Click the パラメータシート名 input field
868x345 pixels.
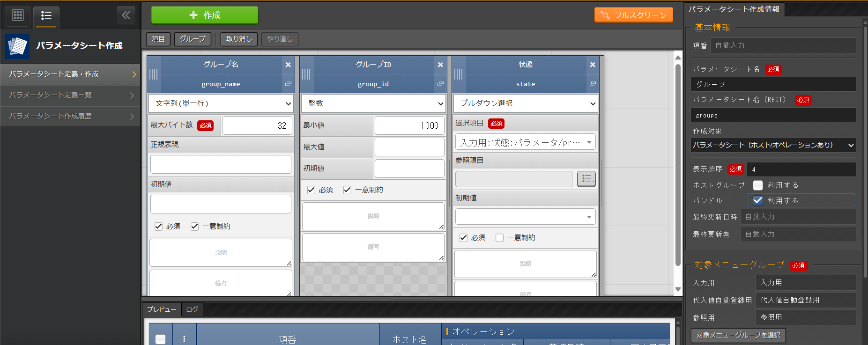click(x=773, y=84)
